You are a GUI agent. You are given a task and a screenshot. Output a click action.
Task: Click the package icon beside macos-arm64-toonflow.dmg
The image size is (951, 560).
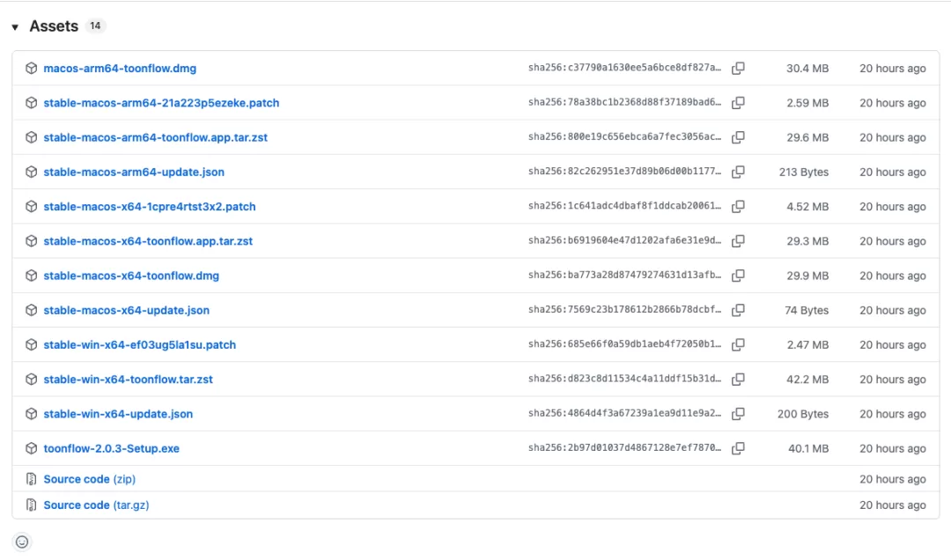pos(32,69)
